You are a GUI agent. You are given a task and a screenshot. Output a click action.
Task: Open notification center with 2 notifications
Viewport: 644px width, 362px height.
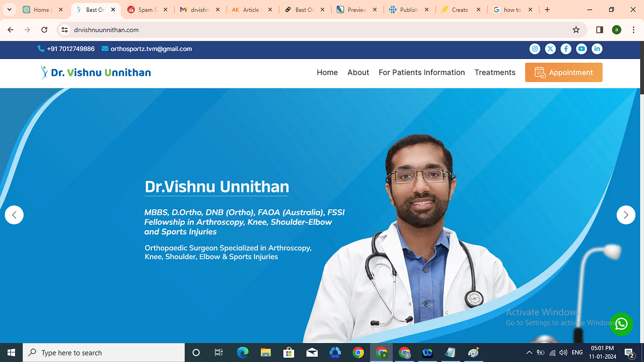coord(630,352)
